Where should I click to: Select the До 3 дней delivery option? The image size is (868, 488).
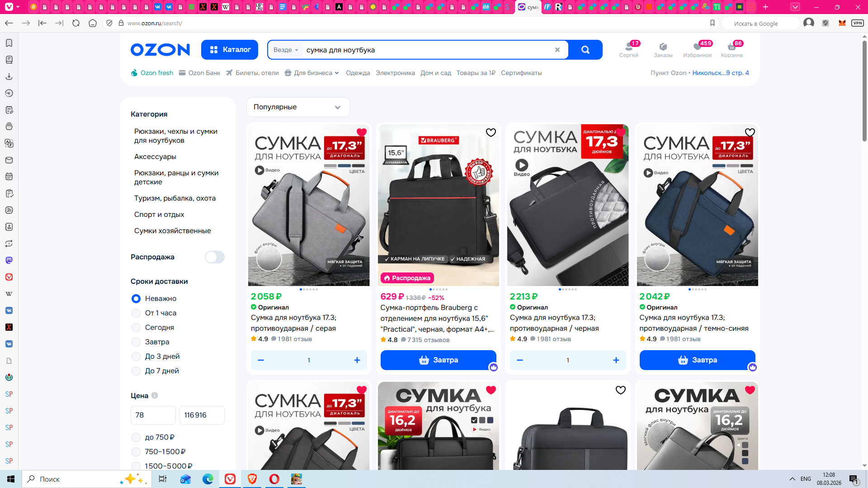click(136, 357)
